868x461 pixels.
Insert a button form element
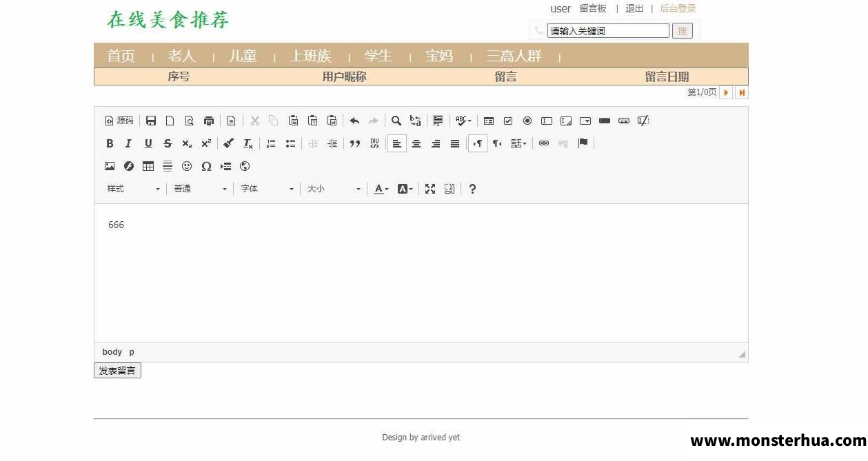coord(605,121)
